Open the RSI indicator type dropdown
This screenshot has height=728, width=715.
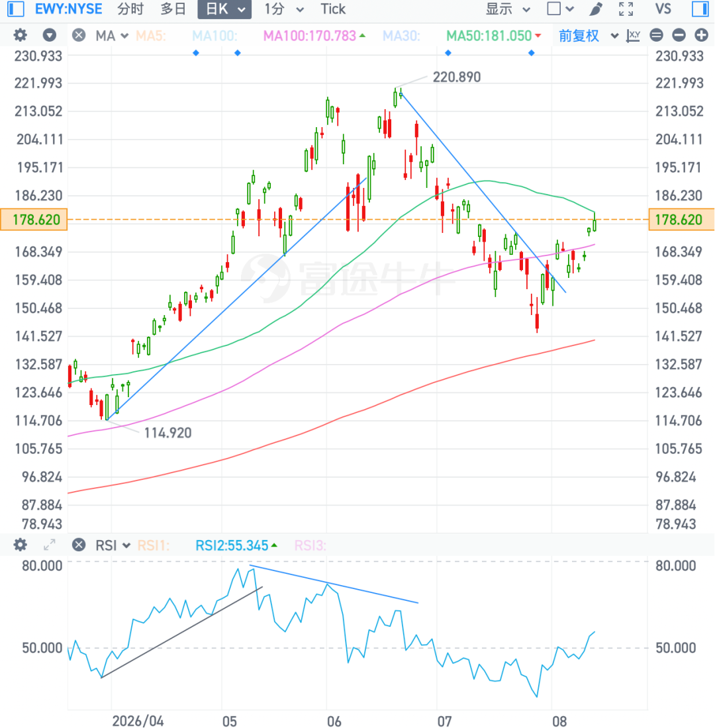coord(113,545)
